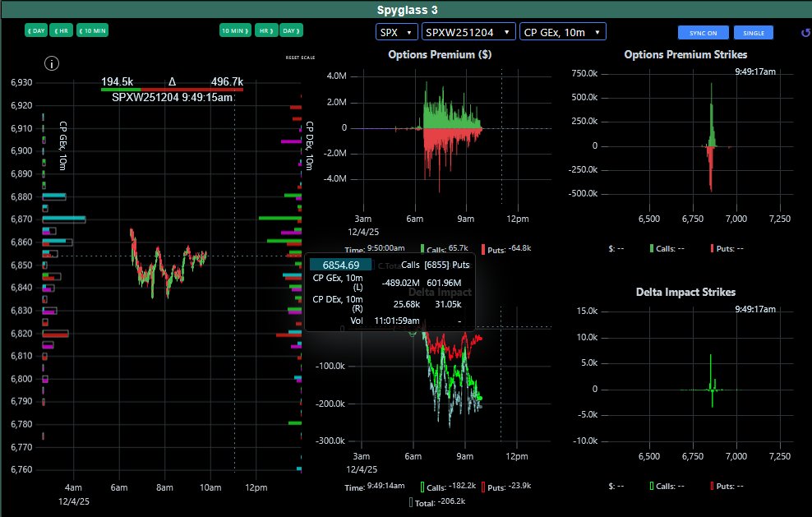Click the Options Premium ($) chart title
Viewport: 812px width, 517px height.
[x=440, y=54]
